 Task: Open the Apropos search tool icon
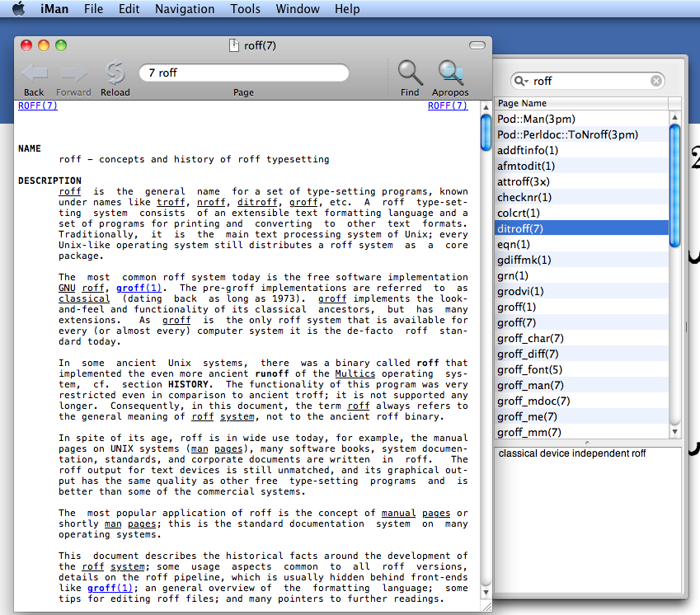[x=450, y=73]
